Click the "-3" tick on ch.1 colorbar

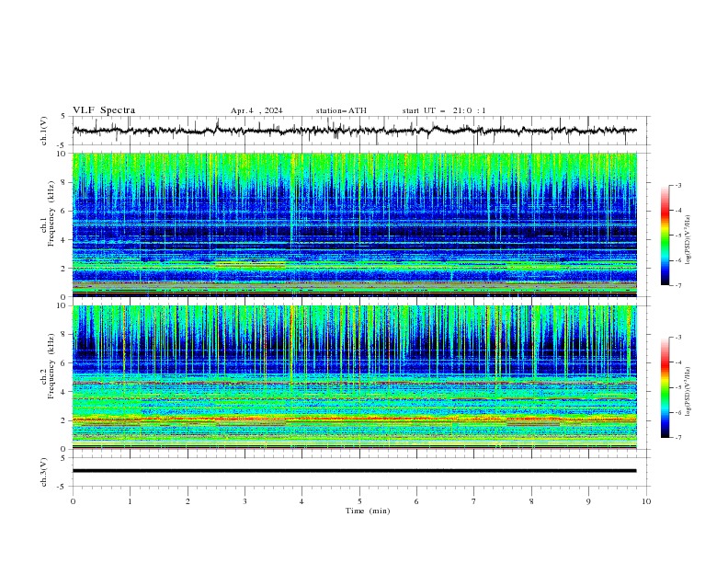click(x=677, y=185)
